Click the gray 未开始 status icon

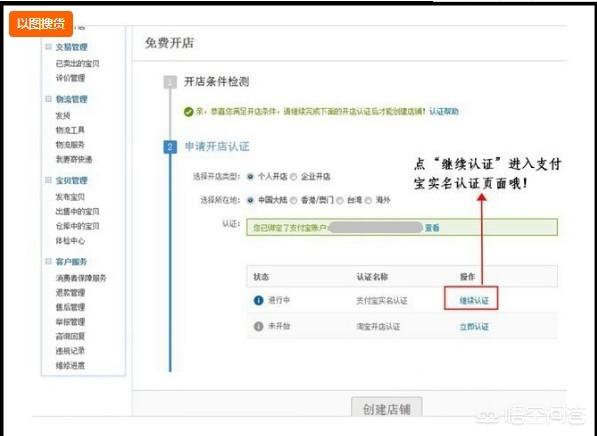click(259, 326)
